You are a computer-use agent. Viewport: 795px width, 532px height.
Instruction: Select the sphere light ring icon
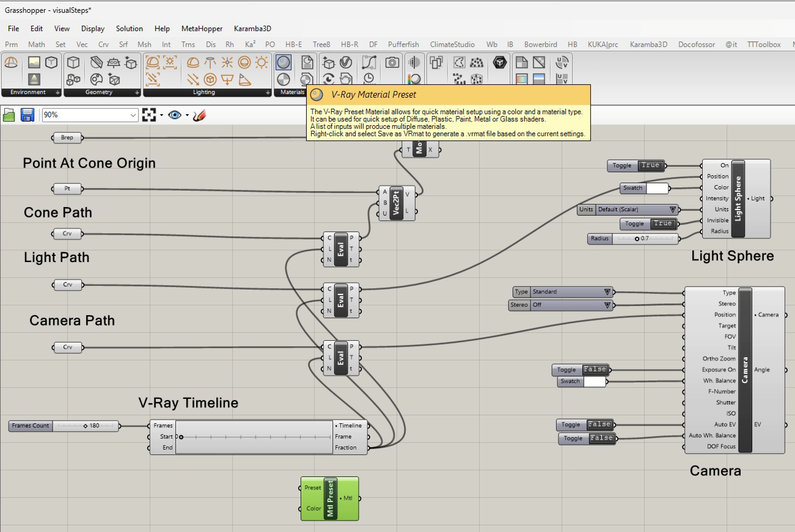point(244,62)
